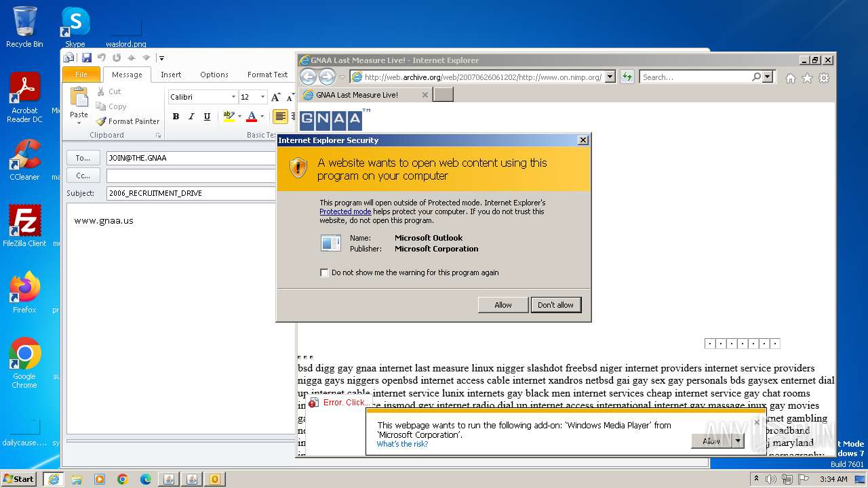Click the IE Home icon
The height and width of the screenshot is (488, 868).
[x=791, y=78]
